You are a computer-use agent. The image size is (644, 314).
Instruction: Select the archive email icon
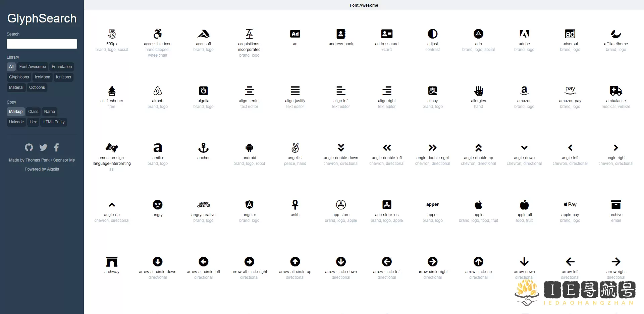[615, 205]
